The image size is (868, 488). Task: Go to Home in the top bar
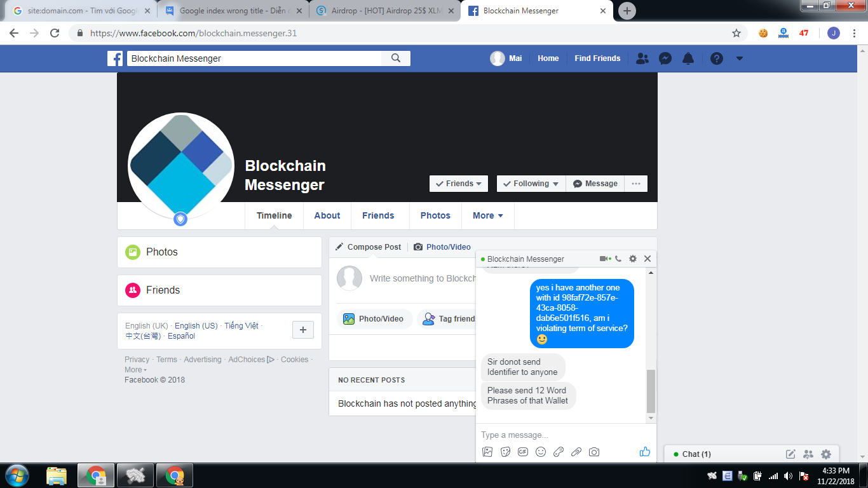548,58
